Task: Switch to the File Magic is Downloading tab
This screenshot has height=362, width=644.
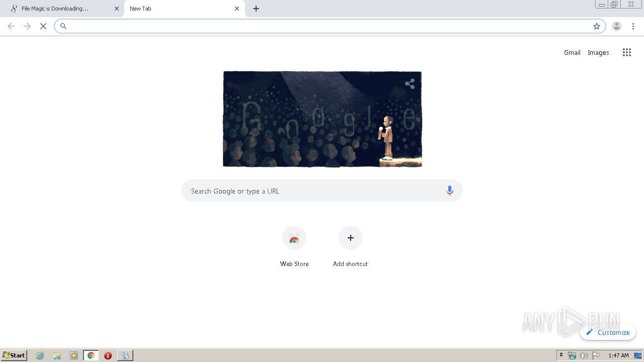Action: tap(62, 9)
